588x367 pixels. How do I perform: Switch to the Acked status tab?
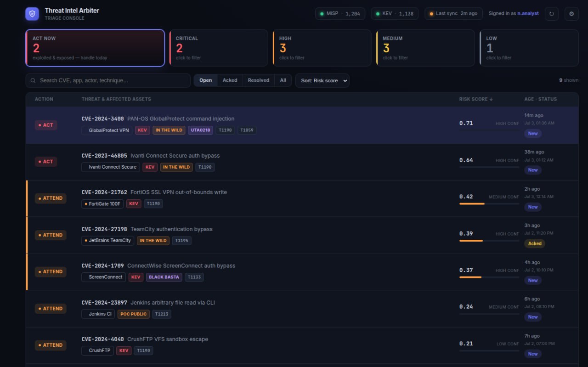230,80
